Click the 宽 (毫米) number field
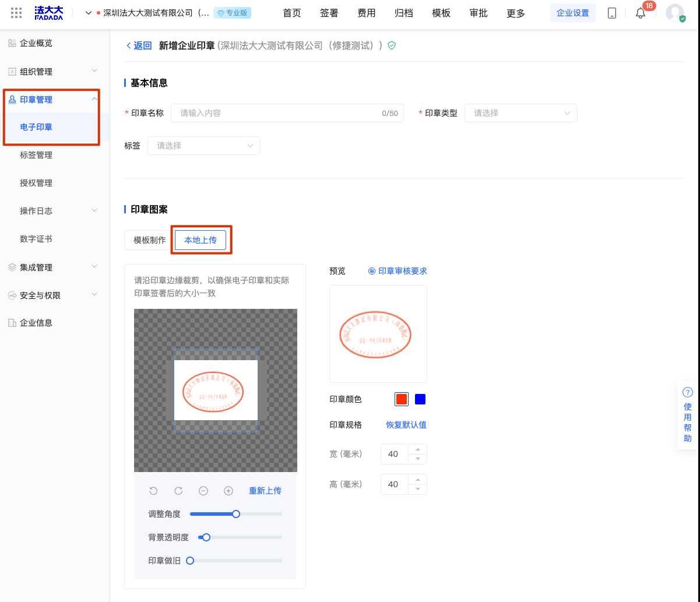 [x=395, y=454]
